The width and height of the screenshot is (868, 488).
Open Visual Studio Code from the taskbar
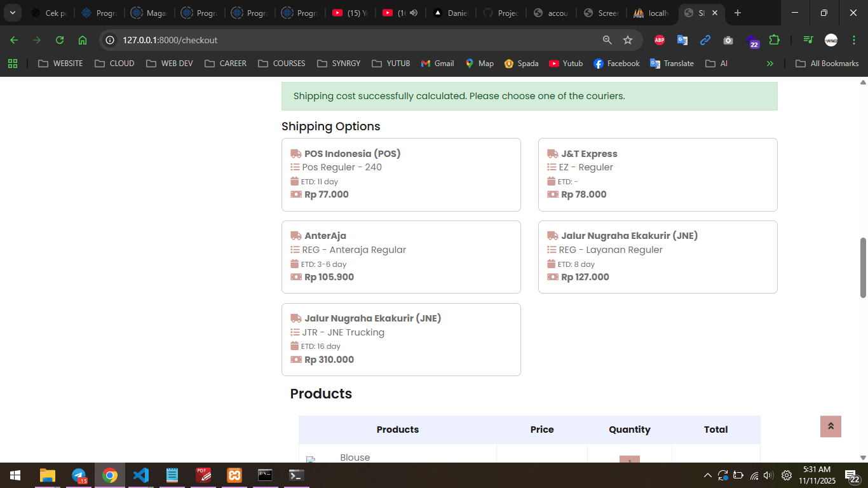tap(140, 475)
